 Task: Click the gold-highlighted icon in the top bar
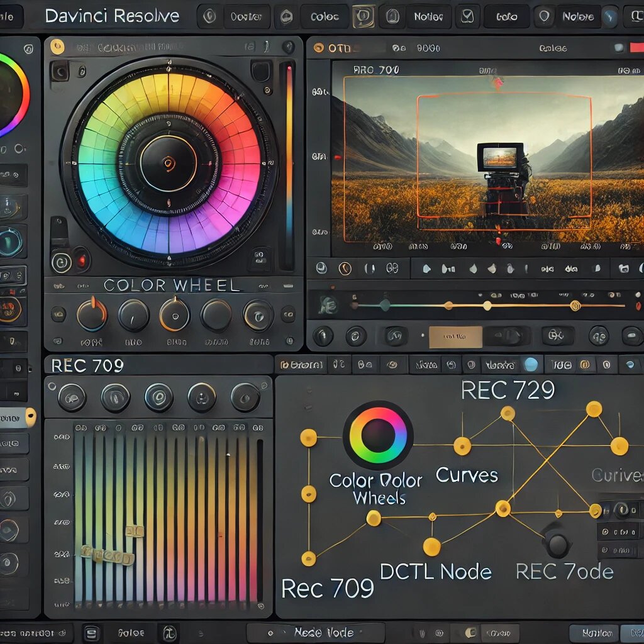pyautogui.click(x=364, y=16)
